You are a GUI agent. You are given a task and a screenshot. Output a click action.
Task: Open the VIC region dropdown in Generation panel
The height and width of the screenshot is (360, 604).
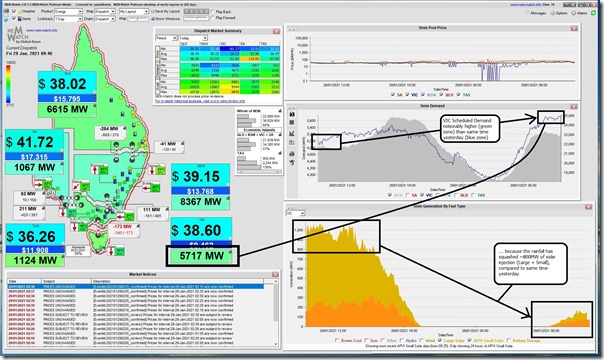(295, 213)
